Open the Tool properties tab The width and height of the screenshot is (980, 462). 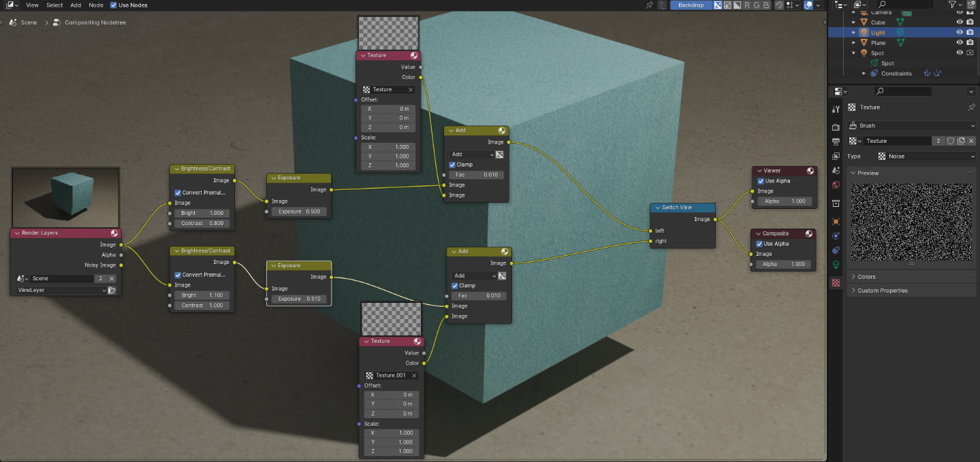[x=836, y=110]
